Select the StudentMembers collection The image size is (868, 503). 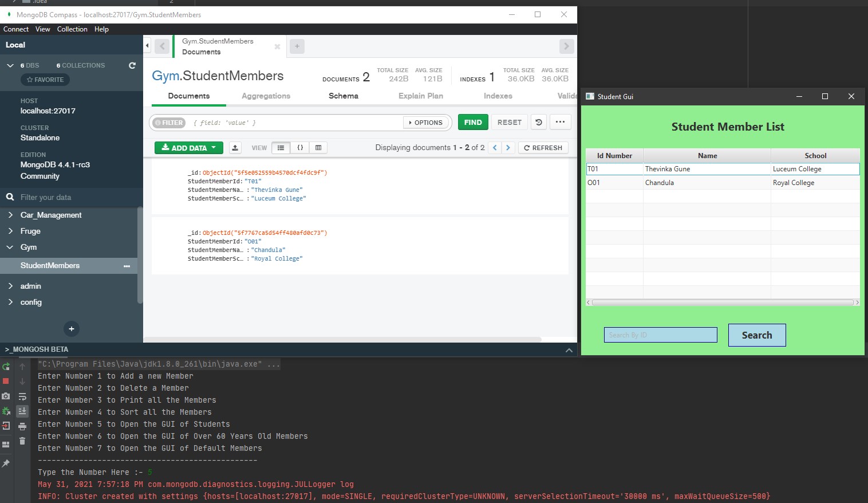click(69, 265)
